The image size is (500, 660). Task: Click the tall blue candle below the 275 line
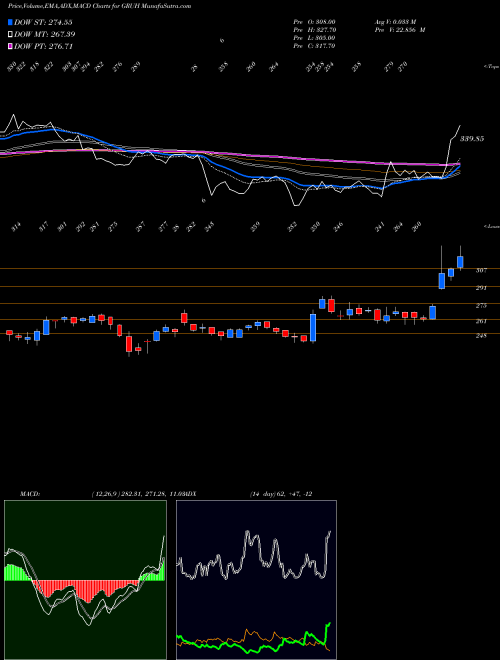(313, 327)
